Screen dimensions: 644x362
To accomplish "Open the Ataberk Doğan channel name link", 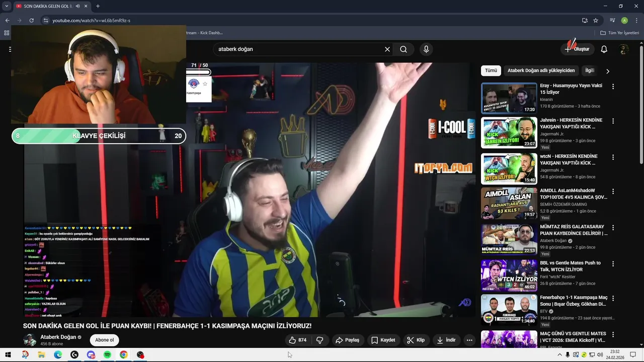I will pos(58,337).
